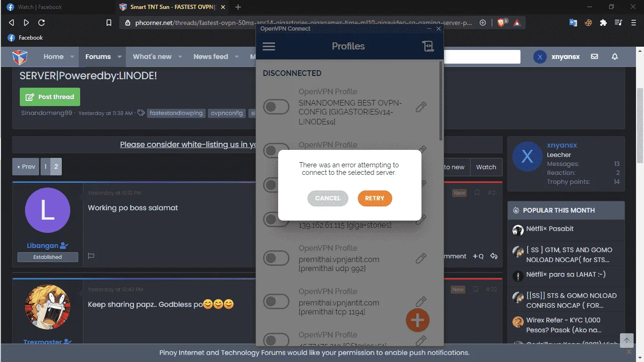Toggle the 139.162.61.115 giga+stories profile
This screenshot has width=644, height=362.
276,219
